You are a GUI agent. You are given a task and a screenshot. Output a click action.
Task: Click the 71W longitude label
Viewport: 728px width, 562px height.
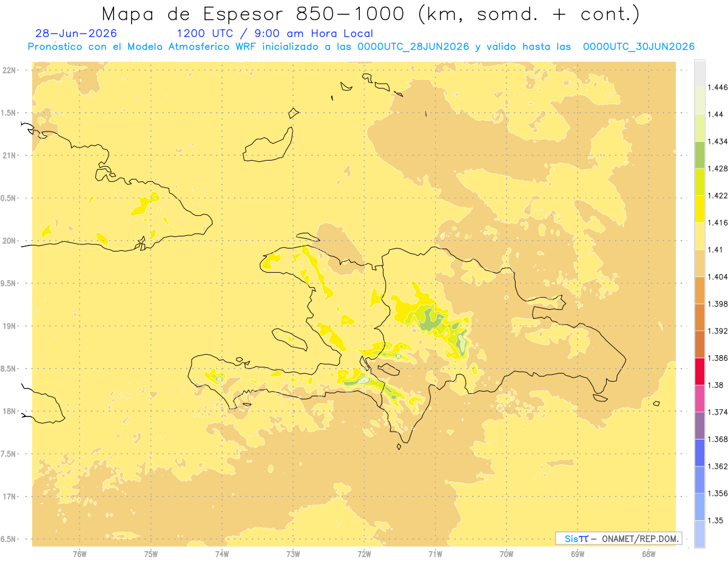coord(435,555)
